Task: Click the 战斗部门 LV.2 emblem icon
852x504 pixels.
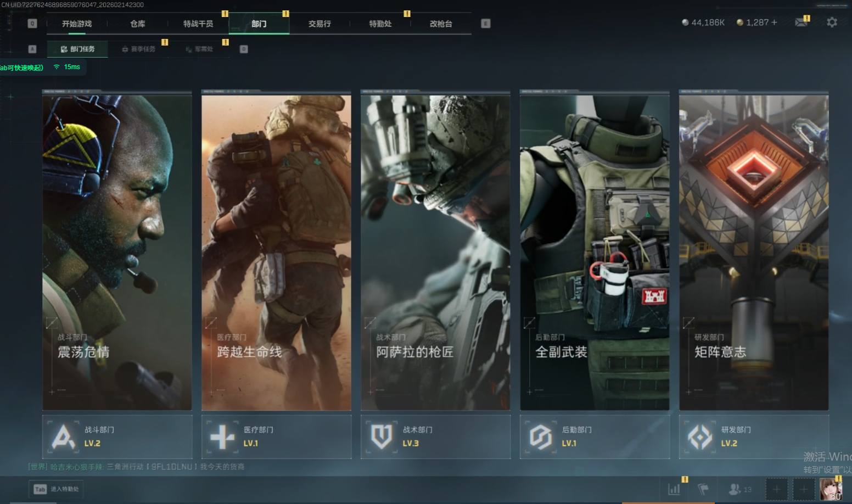Action: tap(63, 437)
